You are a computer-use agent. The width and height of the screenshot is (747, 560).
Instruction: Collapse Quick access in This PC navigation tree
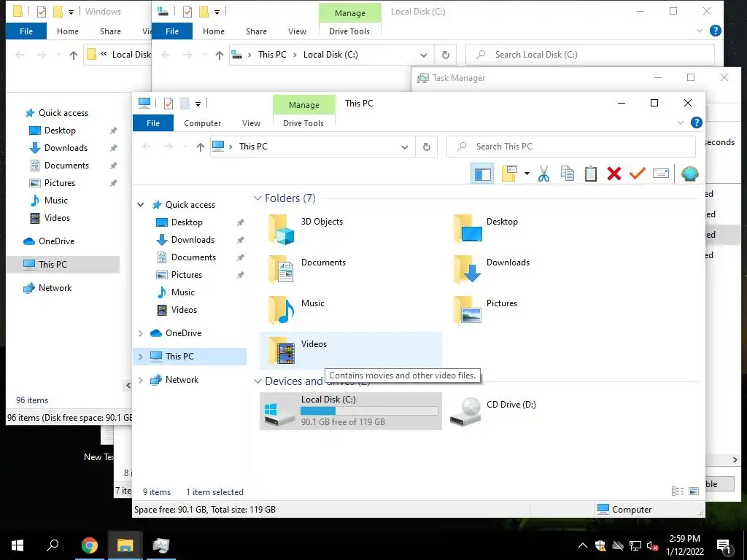141,205
